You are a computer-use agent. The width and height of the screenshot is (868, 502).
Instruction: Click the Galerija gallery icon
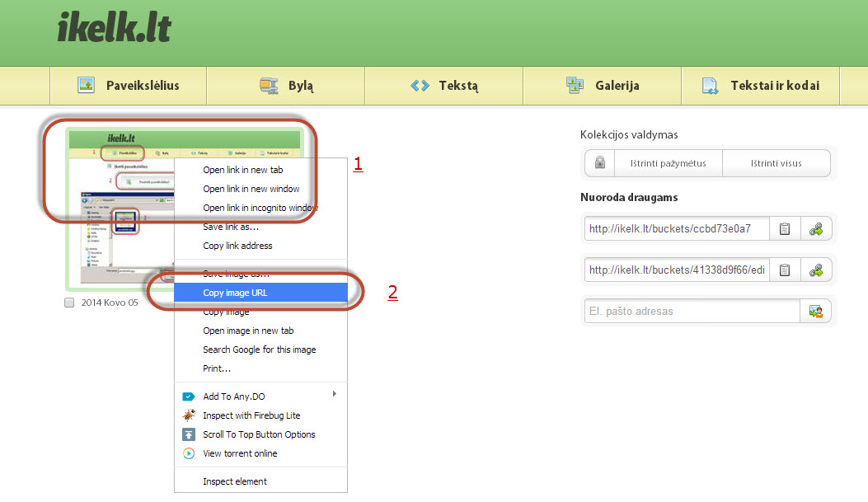tap(575, 85)
